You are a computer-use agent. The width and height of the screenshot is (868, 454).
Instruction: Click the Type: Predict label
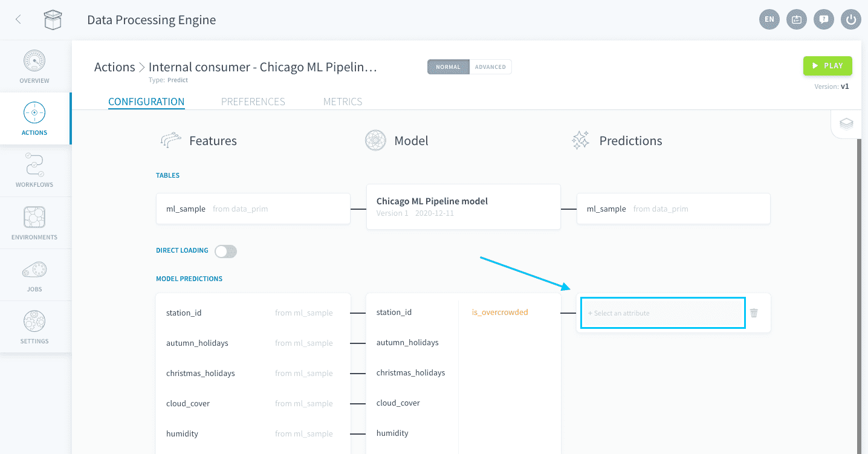(x=168, y=80)
